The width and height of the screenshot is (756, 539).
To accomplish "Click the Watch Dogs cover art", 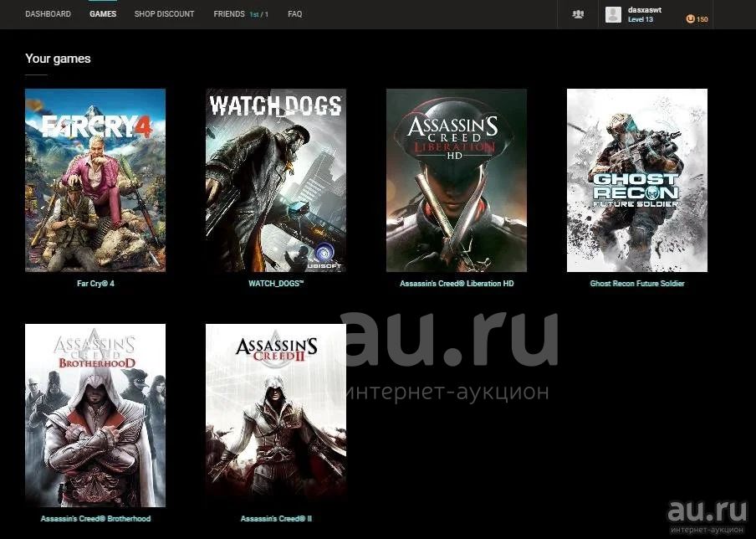I will point(276,180).
